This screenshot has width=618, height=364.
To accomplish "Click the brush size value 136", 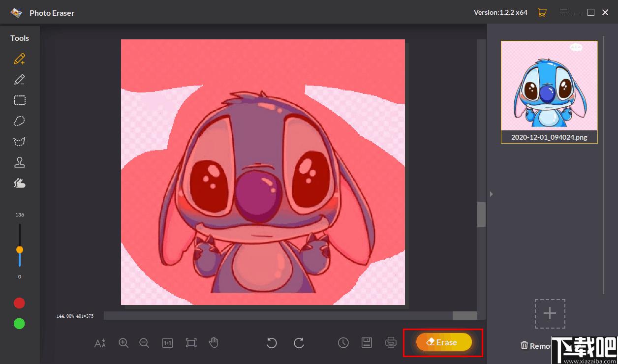I will 20,215.
